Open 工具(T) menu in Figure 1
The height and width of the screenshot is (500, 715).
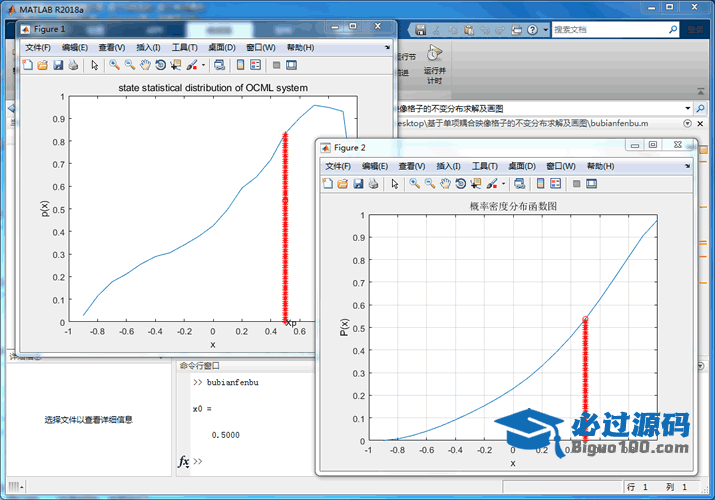185,47
